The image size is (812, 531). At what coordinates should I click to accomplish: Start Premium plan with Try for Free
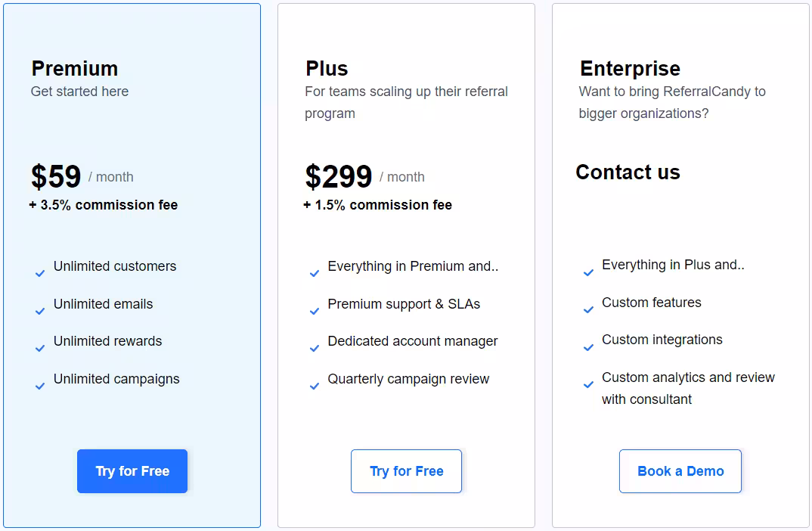click(x=132, y=471)
